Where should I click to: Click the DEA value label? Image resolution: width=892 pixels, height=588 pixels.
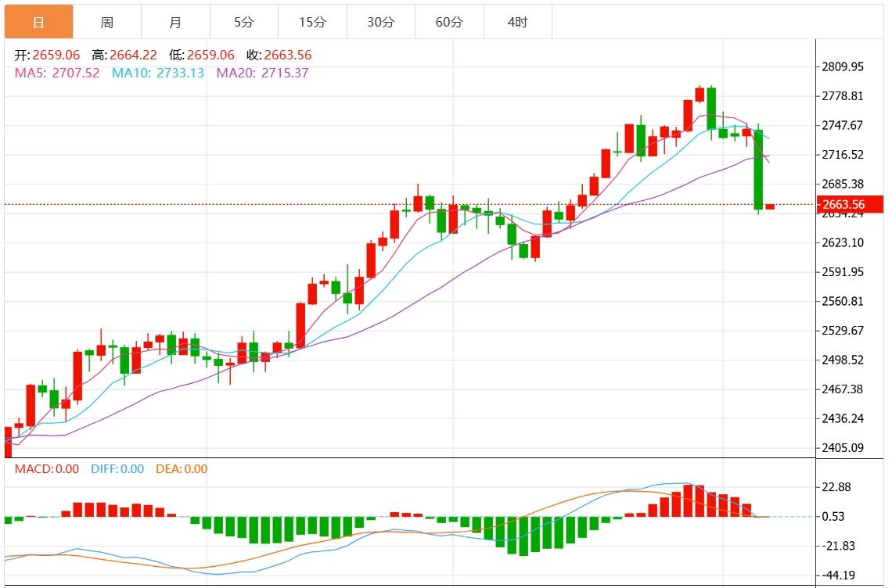(181, 469)
